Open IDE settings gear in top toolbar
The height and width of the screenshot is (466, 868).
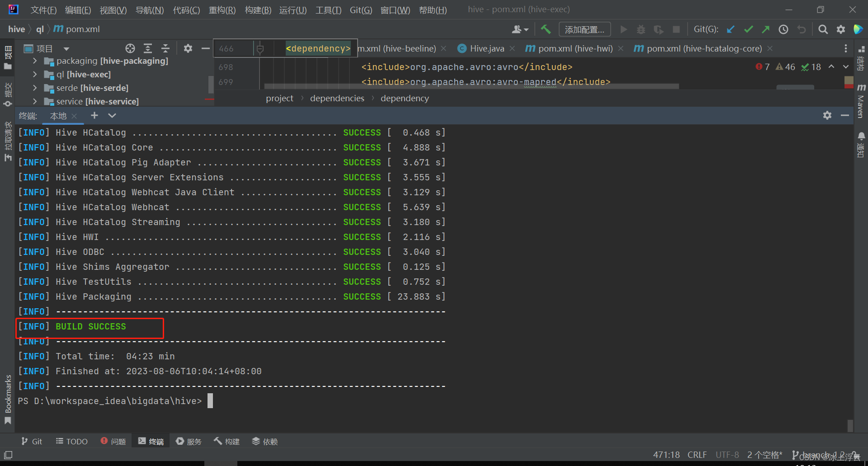click(x=841, y=29)
